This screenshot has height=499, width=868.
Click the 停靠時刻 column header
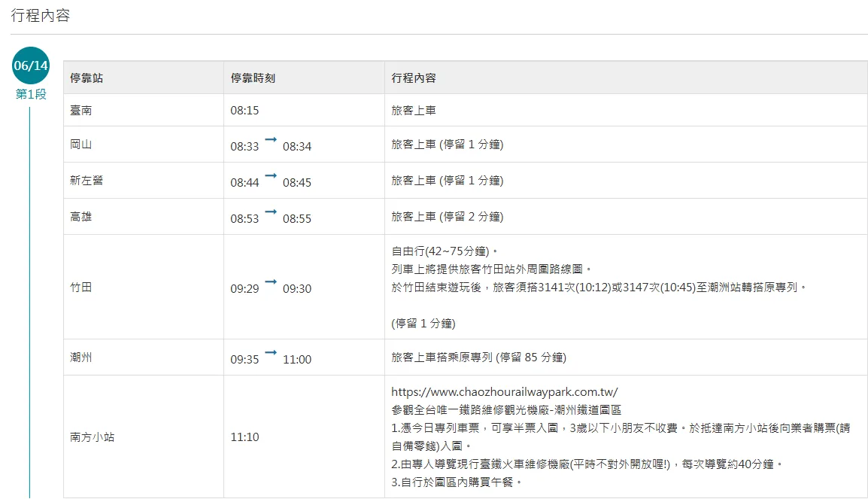[x=253, y=78]
